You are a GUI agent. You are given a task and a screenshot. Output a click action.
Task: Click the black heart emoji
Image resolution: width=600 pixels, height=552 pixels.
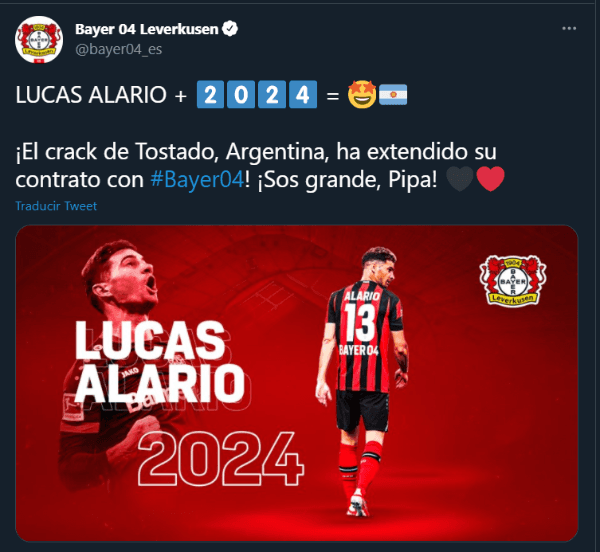tap(460, 179)
